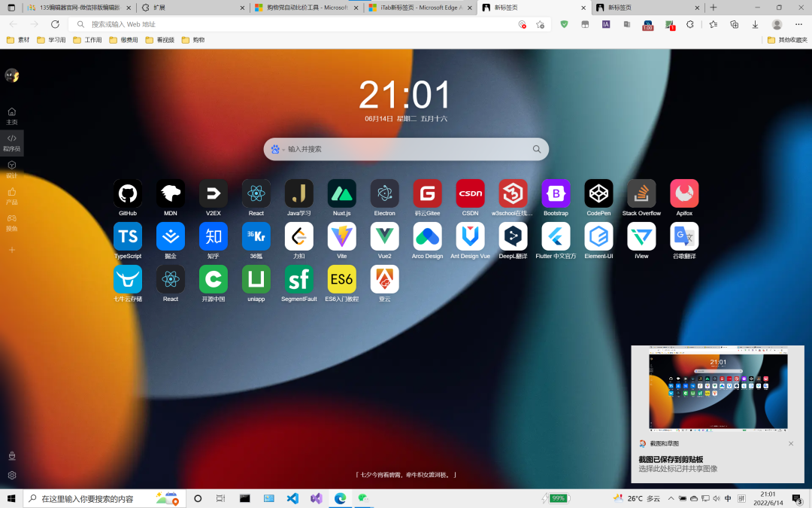This screenshot has height=508, width=812.
Task: Expand the 其他收藏夹 folder
Action: tap(787, 40)
